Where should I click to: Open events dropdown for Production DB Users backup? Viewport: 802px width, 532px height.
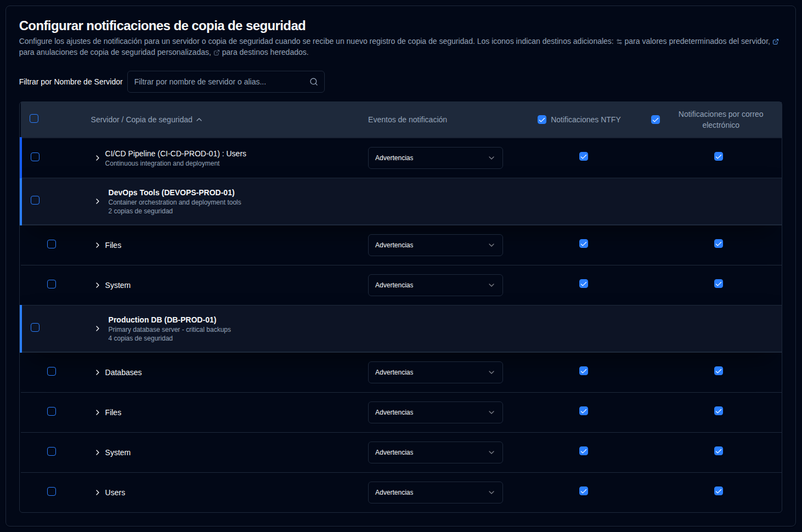[436, 493]
